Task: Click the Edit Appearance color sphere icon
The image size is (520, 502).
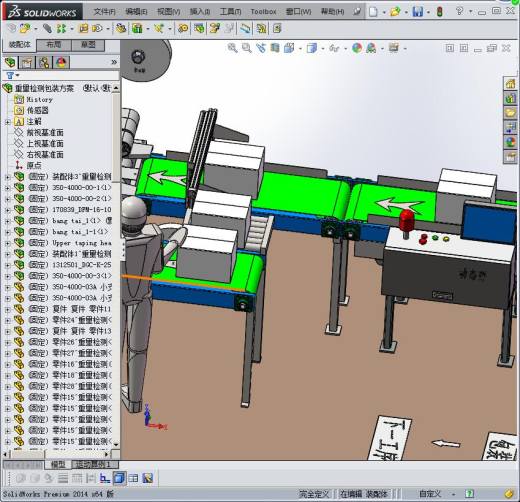Action: pyautogui.click(x=357, y=48)
